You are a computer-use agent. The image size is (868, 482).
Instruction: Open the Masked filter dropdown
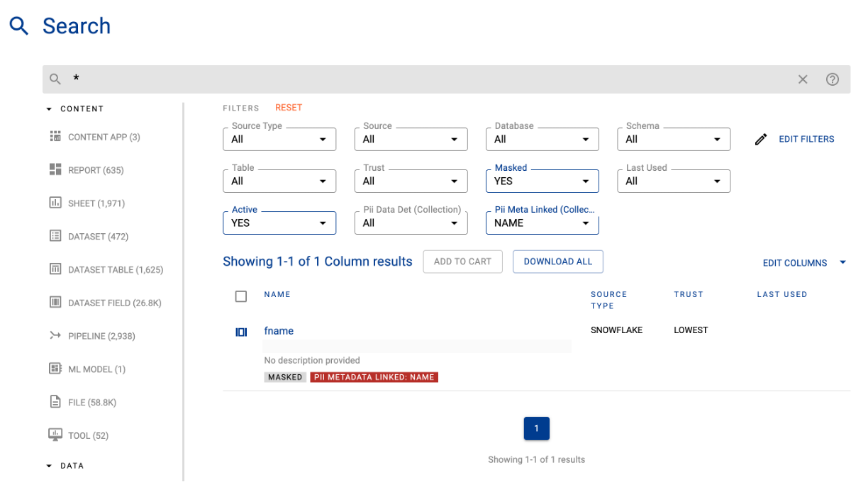[542, 181]
